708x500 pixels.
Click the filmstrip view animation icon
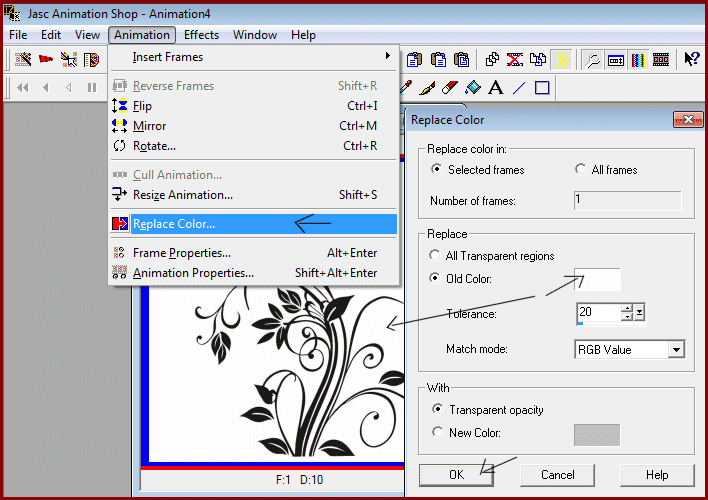(661, 59)
